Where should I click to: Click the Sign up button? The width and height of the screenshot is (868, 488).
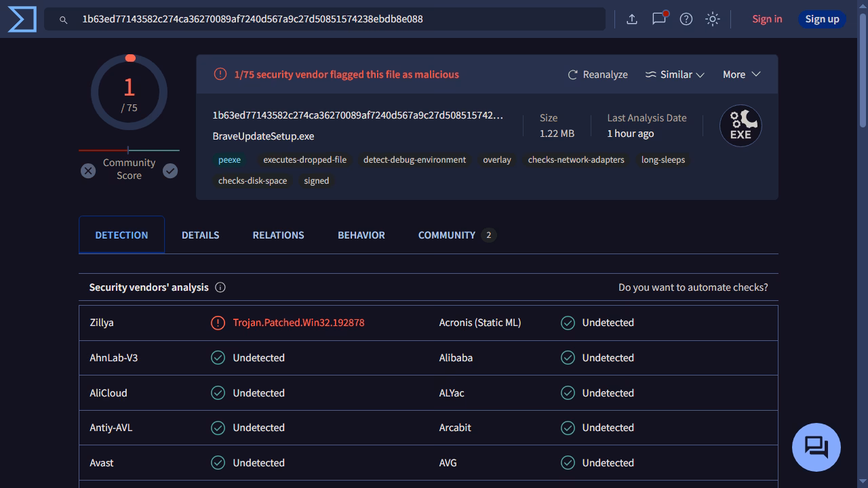click(822, 19)
